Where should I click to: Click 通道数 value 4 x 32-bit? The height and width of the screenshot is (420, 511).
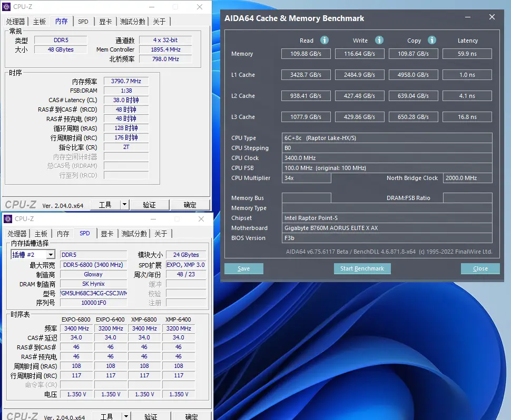coord(165,40)
